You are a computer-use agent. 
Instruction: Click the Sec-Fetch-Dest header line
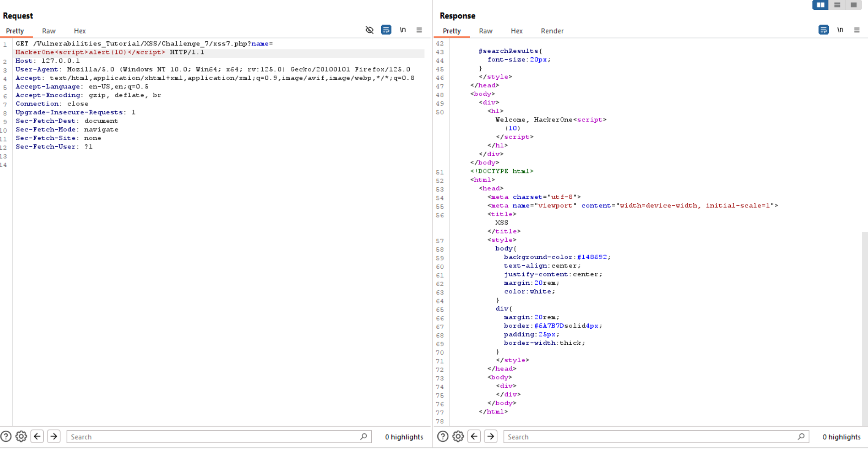click(67, 121)
